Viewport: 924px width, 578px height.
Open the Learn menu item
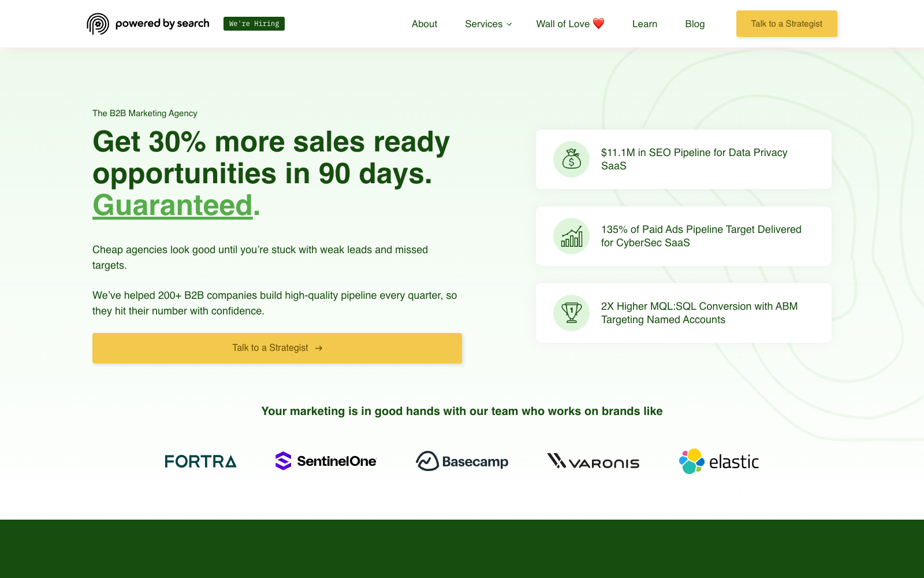[644, 24]
